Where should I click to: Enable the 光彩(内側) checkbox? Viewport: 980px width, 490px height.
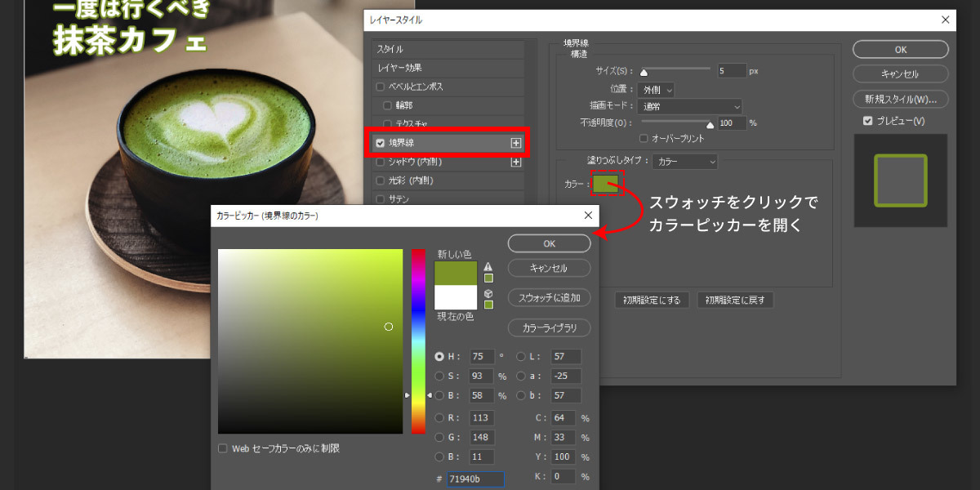click(380, 180)
